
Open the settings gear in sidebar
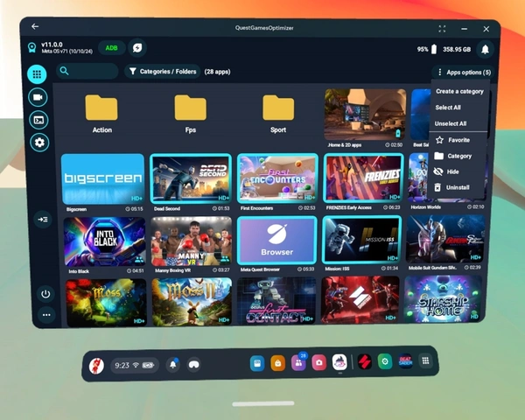[x=38, y=142]
